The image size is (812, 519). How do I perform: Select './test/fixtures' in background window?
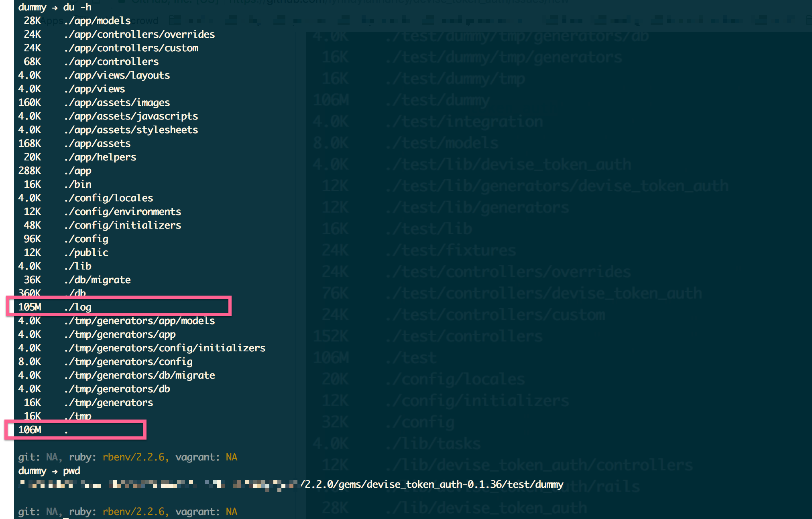click(x=450, y=250)
